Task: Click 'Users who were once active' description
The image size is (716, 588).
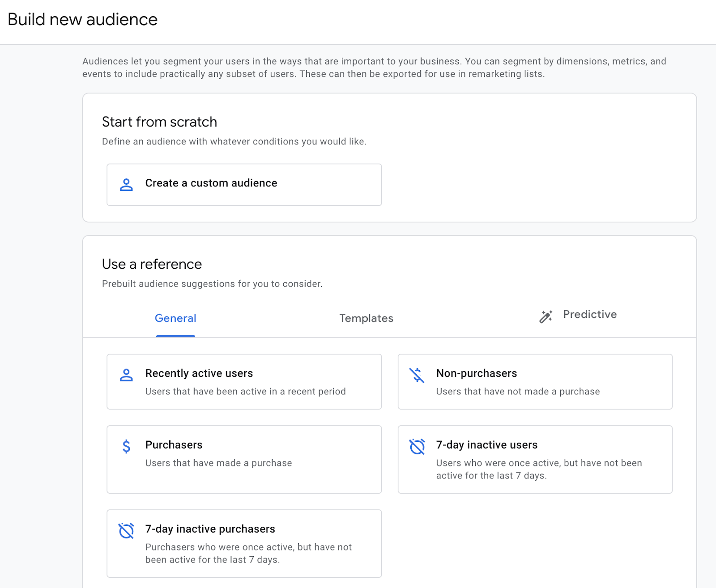Action: click(x=539, y=470)
